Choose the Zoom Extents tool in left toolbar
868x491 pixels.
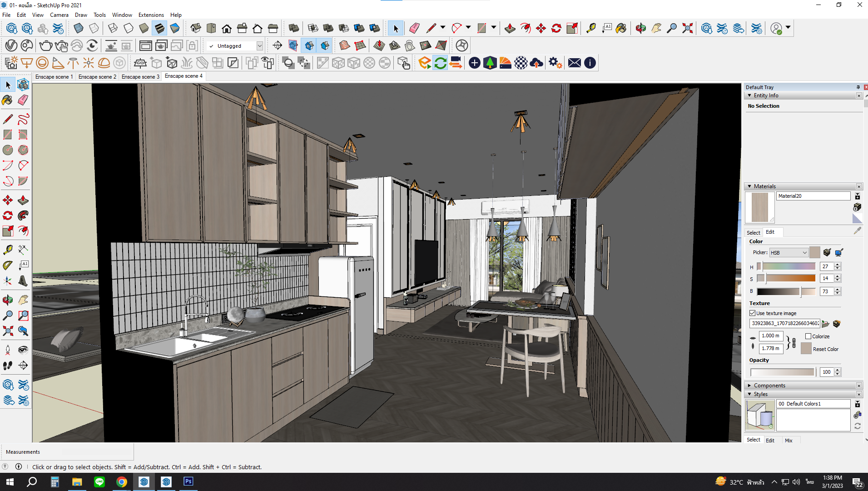7,331
